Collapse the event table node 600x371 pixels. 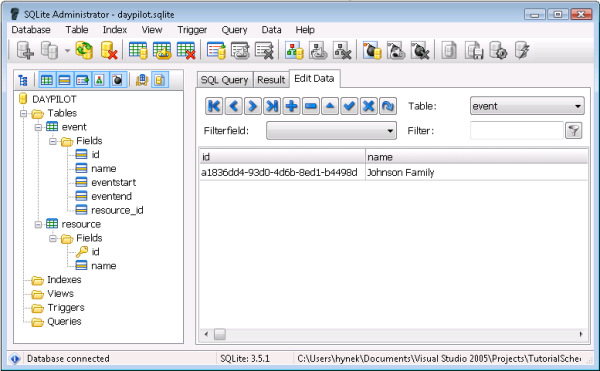(x=38, y=127)
